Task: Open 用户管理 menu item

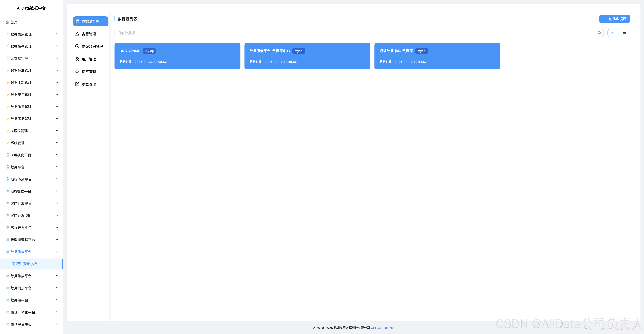Action: (90, 59)
